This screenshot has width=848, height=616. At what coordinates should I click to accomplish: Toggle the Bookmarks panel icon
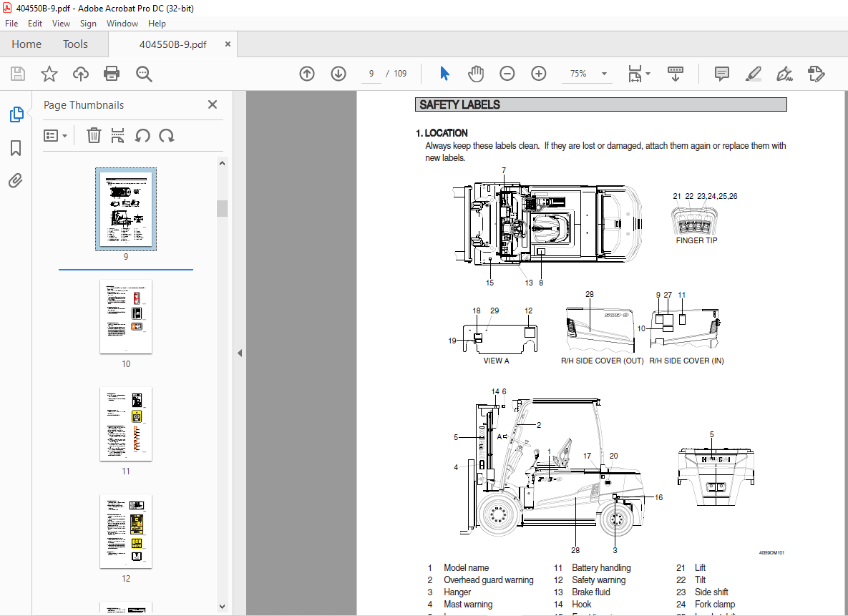coord(16,148)
